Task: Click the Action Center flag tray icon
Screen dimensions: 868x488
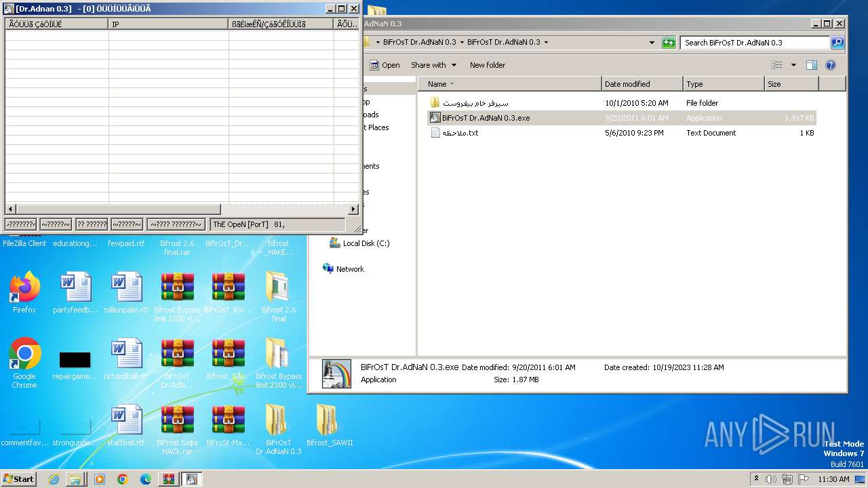Action: point(804,479)
